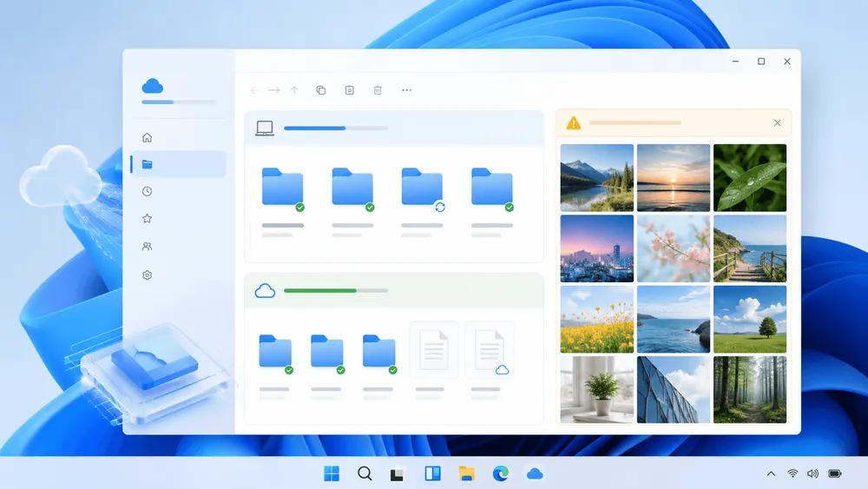The height and width of the screenshot is (489, 868).
Task: Select the folder with syncing arrows badge
Action: point(423,189)
